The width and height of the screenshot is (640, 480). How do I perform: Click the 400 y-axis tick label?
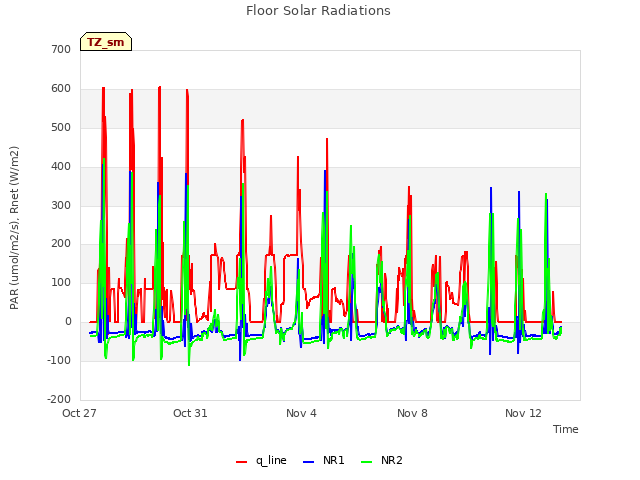(61, 167)
